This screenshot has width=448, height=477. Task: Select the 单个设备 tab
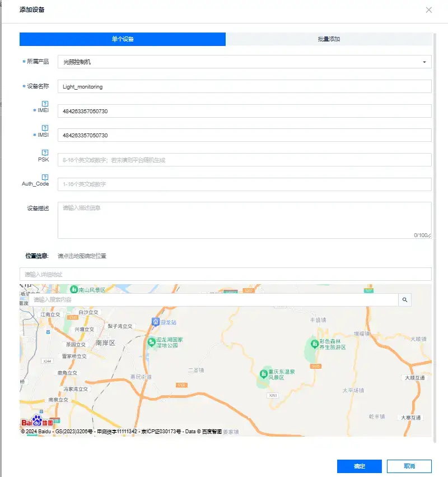pos(122,39)
